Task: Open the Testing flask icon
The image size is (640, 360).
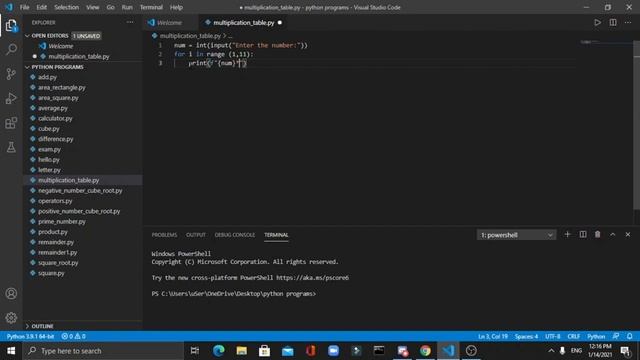Action: tap(11, 147)
